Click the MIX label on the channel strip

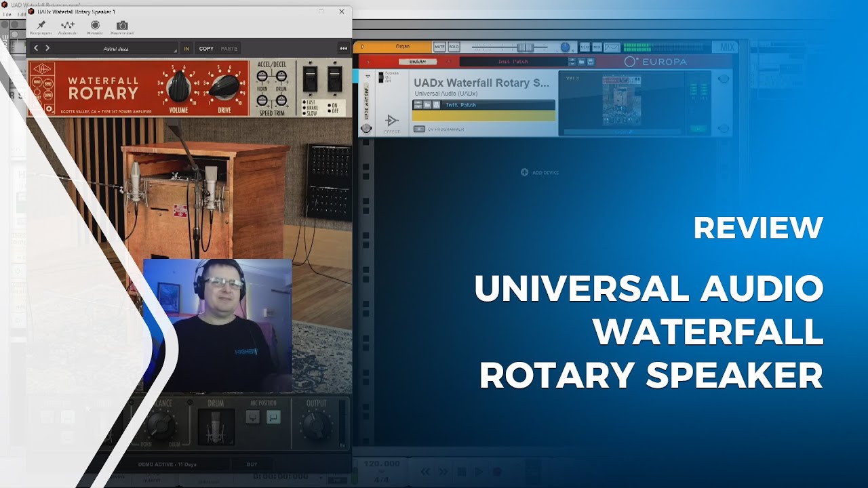[728, 47]
